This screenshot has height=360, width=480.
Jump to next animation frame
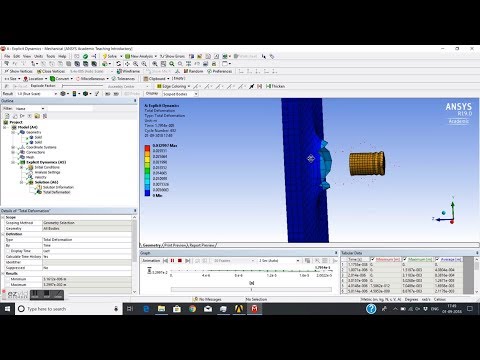pos(188,261)
